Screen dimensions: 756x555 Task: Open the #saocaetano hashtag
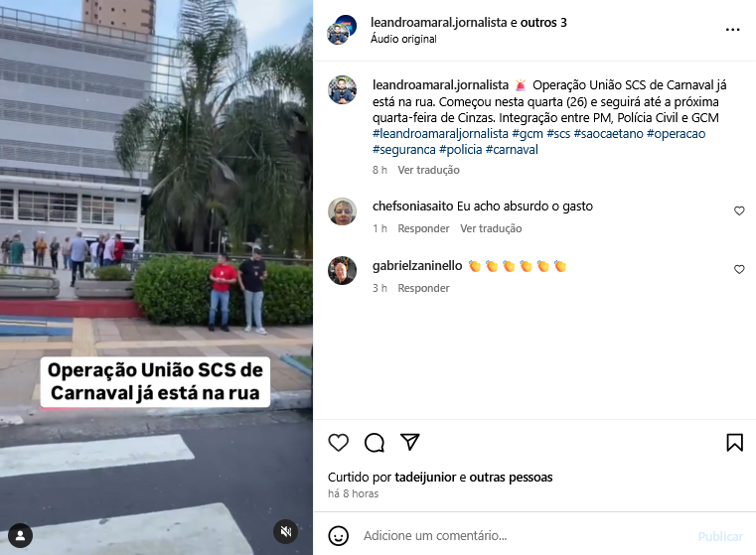[608, 133]
